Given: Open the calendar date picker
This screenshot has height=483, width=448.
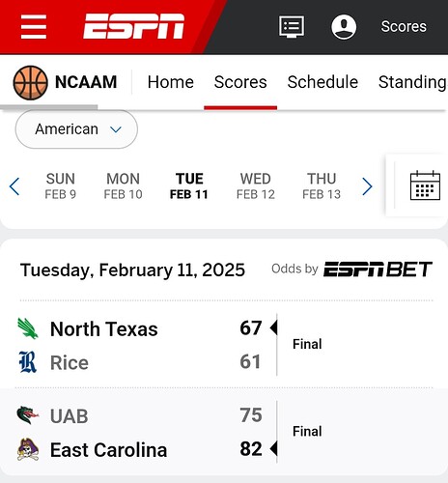Looking at the screenshot, I should pos(425,185).
